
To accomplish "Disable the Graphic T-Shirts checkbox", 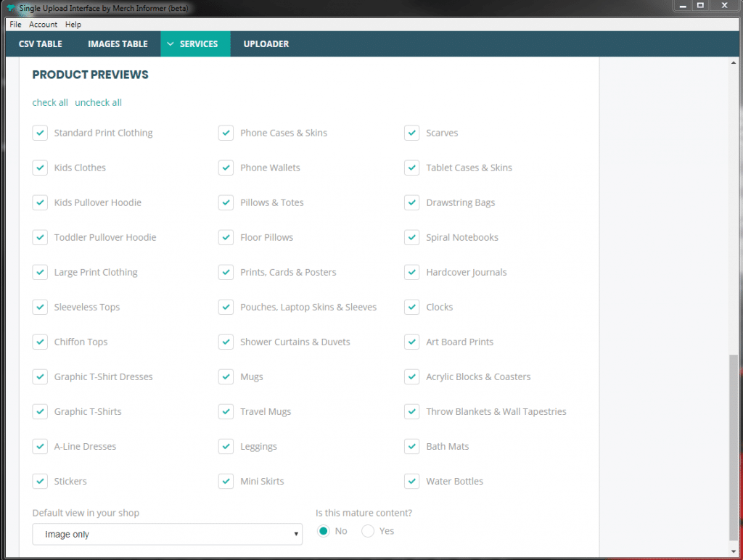I will coord(41,411).
